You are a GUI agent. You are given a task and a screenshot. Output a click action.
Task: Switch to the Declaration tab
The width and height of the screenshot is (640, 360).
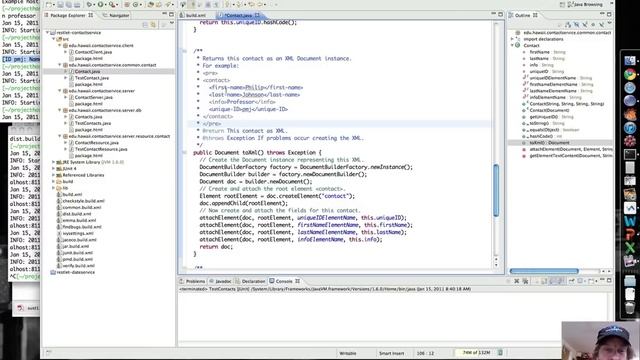point(250,281)
